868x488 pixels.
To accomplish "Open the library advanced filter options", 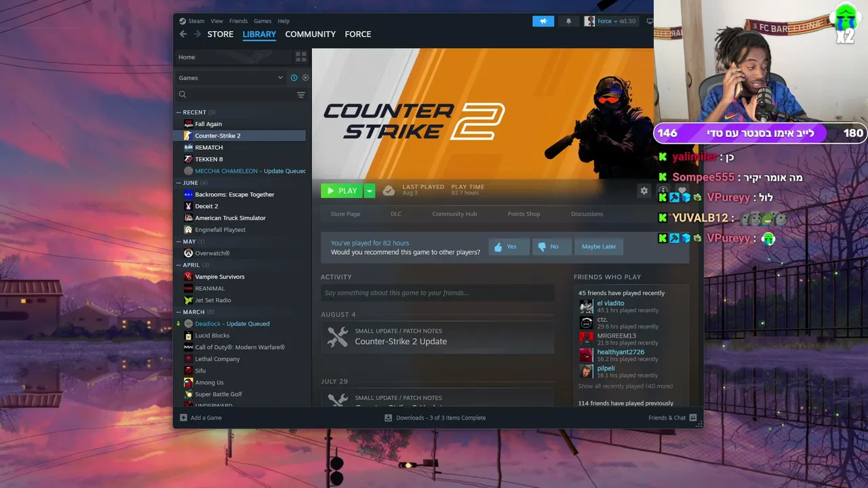I will [x=301, y=95].
